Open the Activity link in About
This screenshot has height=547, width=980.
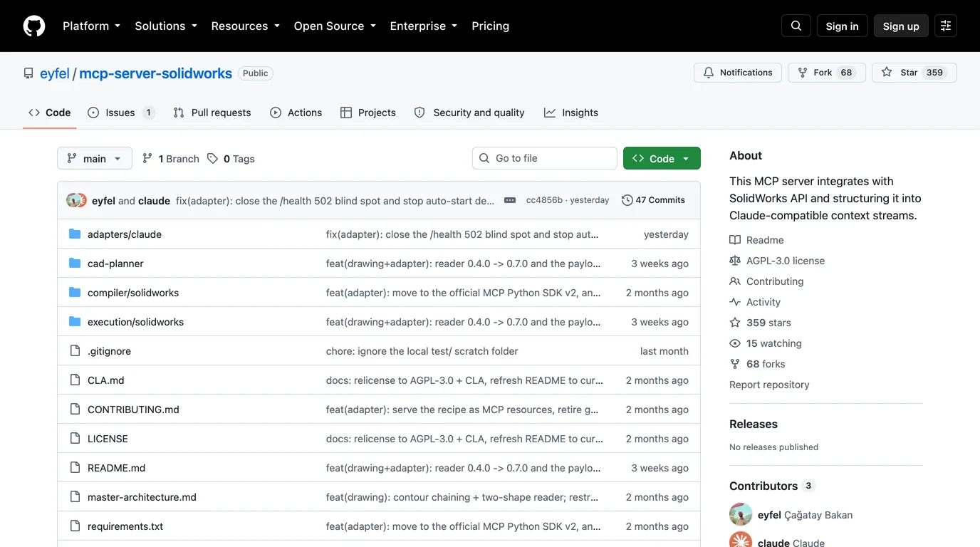point(755,302)
